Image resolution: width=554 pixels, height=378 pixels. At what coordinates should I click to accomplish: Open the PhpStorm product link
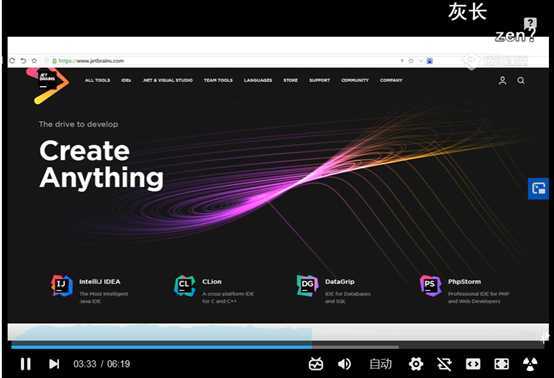pos(464,287)
